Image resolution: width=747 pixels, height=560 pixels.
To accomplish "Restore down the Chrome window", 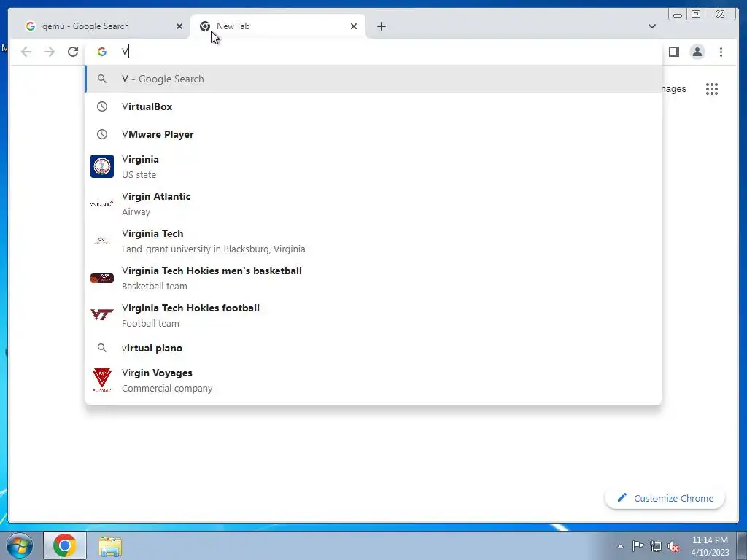I will 696,15.
